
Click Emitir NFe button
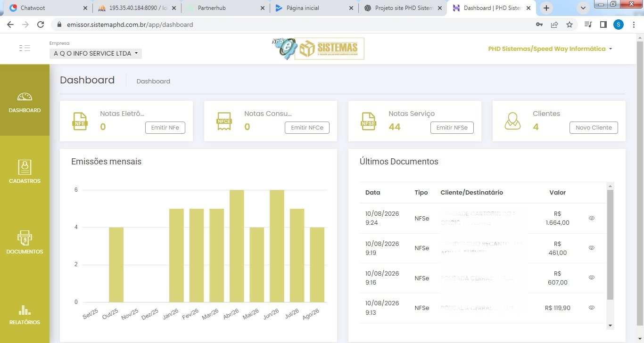(x=165, y=128)
